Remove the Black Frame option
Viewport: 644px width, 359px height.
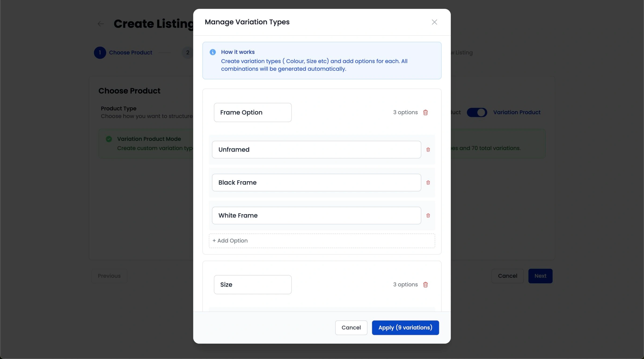(x=428, y=183)
